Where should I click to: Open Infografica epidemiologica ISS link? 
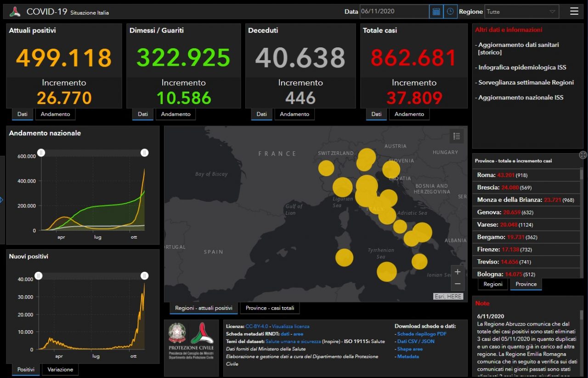(522, 68)
